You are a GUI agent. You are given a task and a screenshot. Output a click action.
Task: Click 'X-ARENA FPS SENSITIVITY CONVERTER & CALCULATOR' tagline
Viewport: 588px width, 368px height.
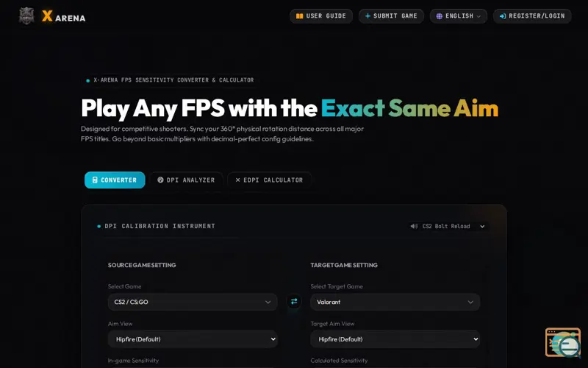tap(173, 80)
